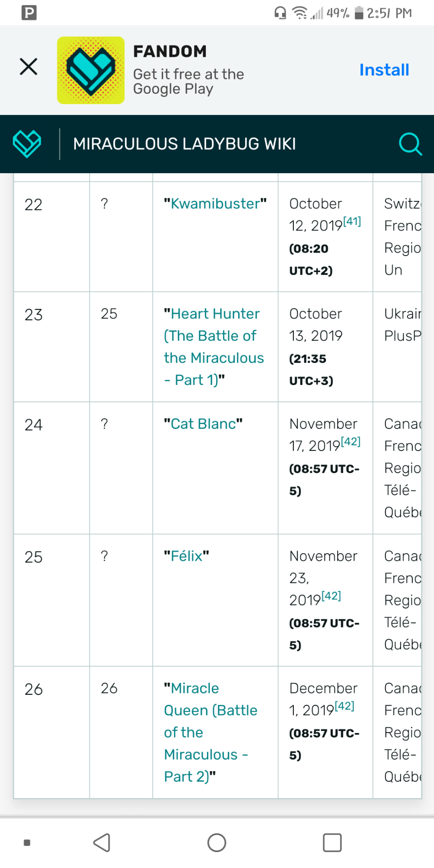The height and width of the screenshot is (868, 434).
Task: Open Miraculous Ladybug Wiki home title
Action: coord(184,144)
